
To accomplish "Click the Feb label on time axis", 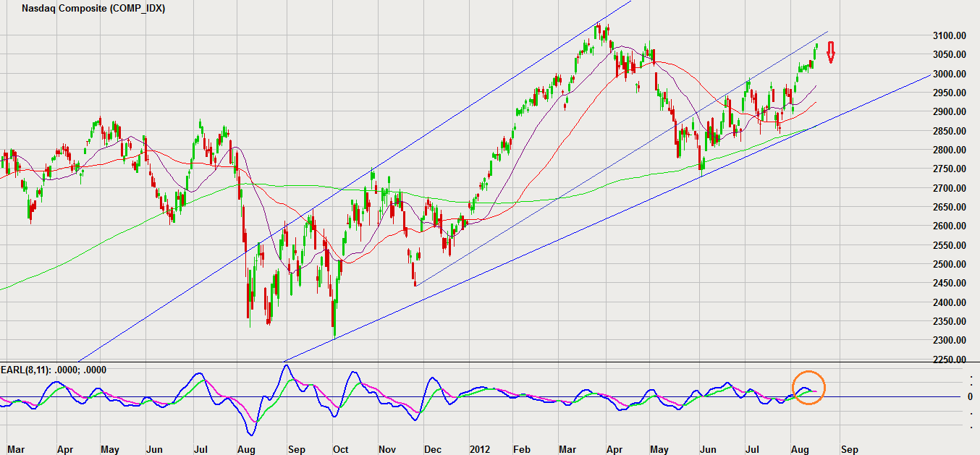I will (x=524, y=449).
